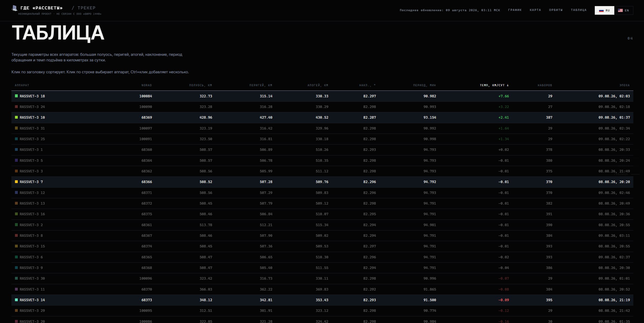Switch the language to EN
This screenshot has width=644, height=323.
(x=624, y=10)
